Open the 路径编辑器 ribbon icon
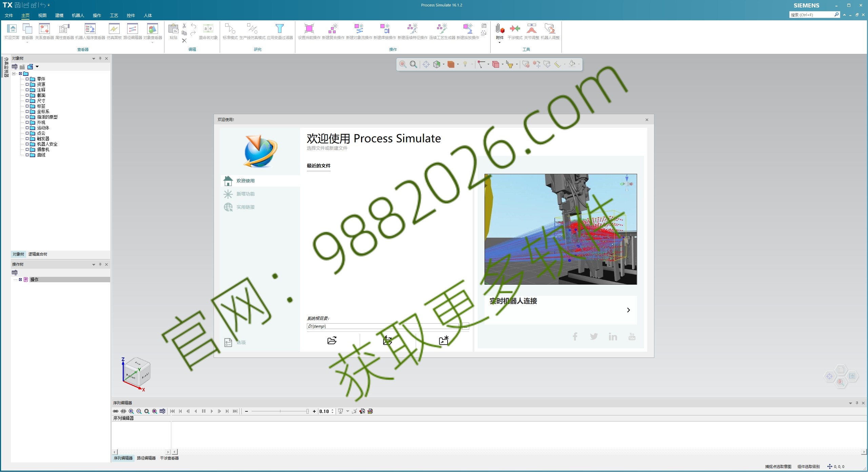The height and width of the screenshot is (472, 868). [x=133, y=29]
